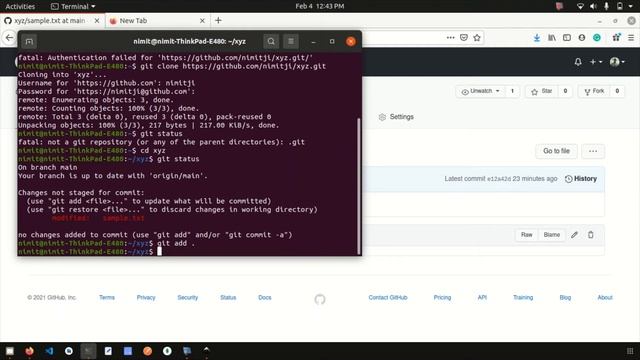Save page to Pocket icon
The height and width of the screenshot is (360, 640).
coord(464,38)
